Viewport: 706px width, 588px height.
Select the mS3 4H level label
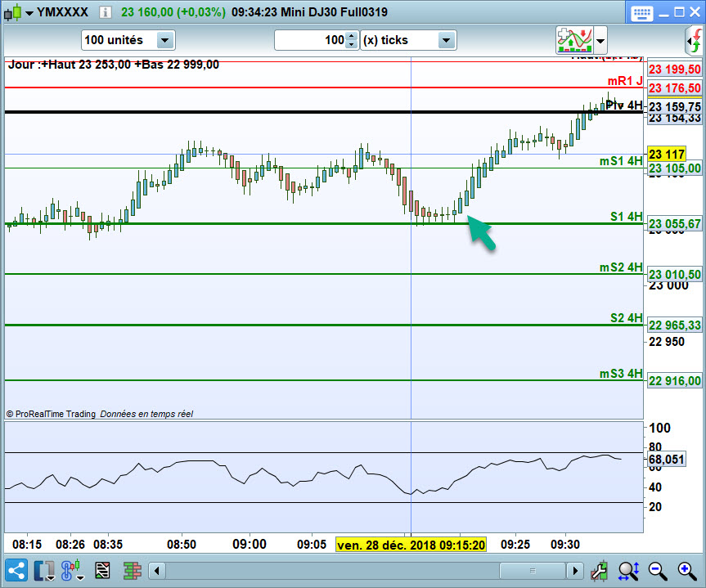(621, 374)
